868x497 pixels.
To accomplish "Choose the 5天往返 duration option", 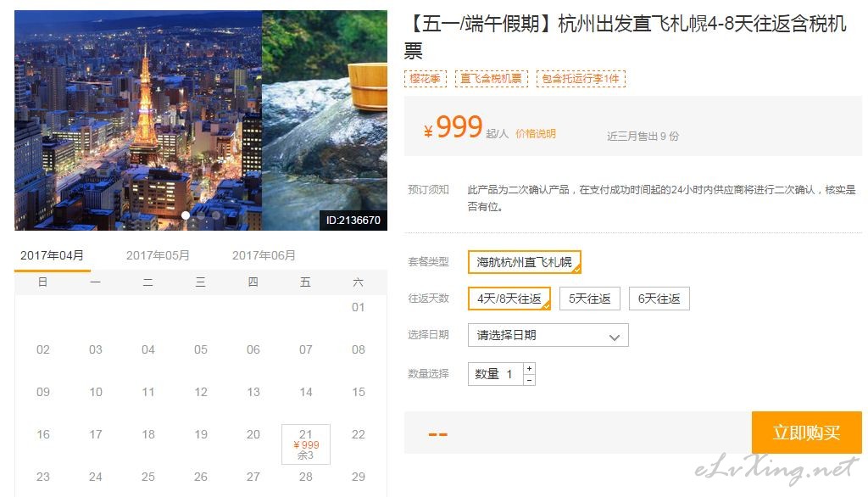I will point(590,299).
